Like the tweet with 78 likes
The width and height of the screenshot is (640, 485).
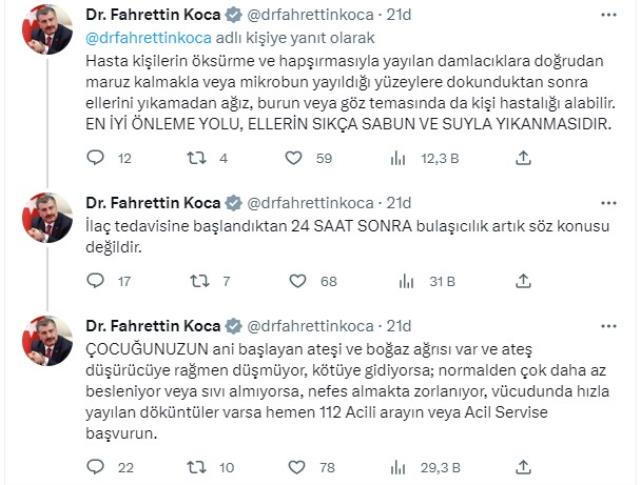tap(294, 466)
